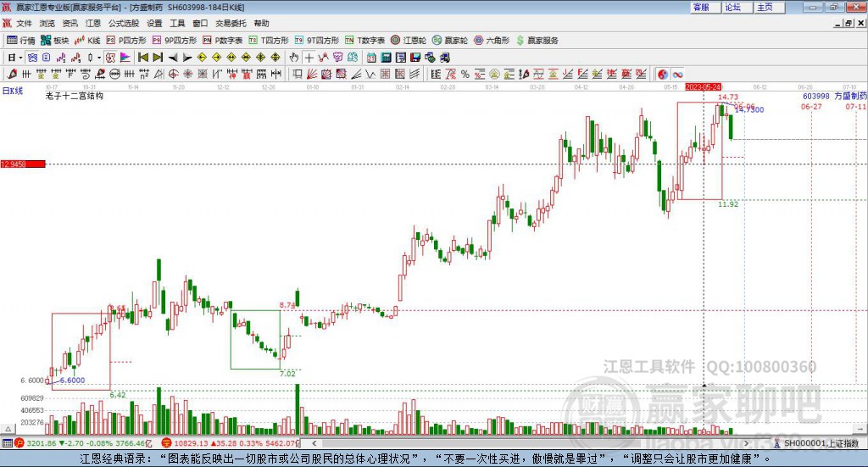Click the horizontal scrollbar right arrow
Screen dimensions: 868x467
746,443
